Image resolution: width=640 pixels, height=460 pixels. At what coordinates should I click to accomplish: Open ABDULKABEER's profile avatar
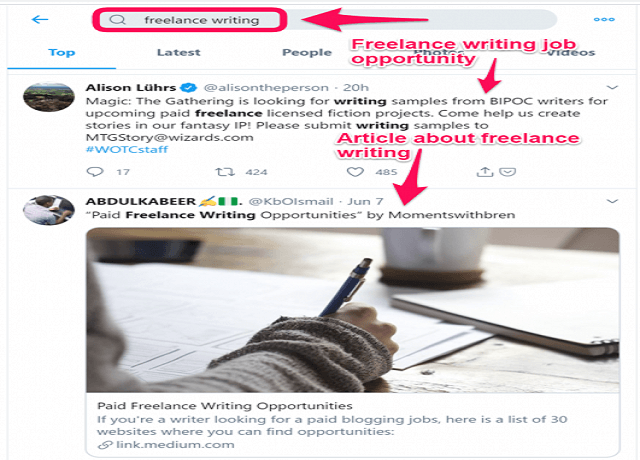coord(49,210)
